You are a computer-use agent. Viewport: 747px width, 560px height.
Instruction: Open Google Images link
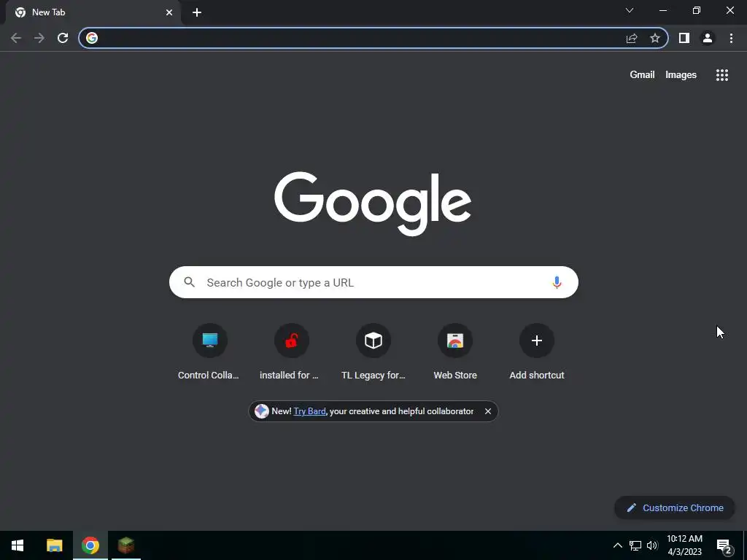pos(681,75)
